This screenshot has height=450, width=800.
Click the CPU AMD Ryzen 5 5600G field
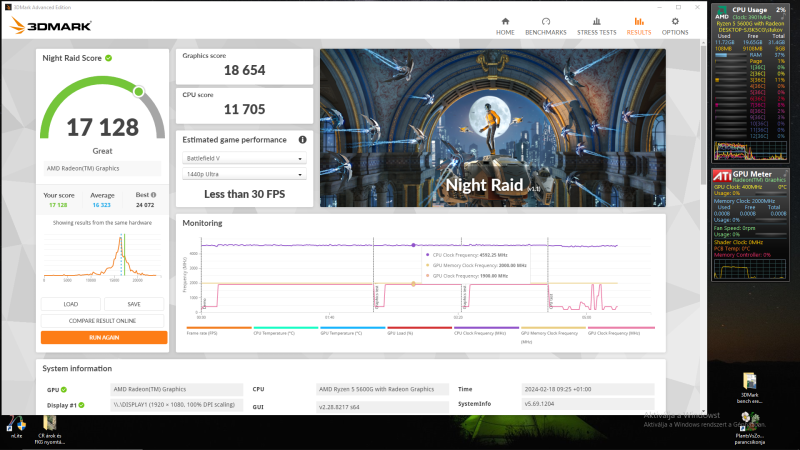[x=382, y=389]
